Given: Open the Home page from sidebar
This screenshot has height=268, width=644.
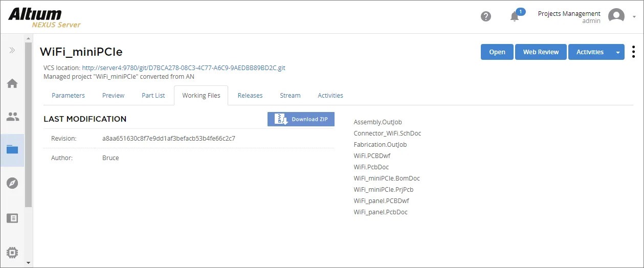Looking at the screenshot, I should pos(12,83).
